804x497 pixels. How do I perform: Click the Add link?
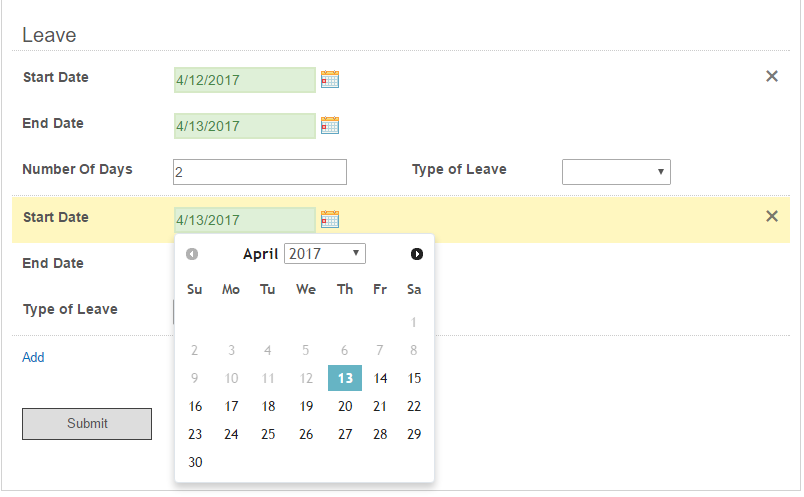click(x=33, y=357)
